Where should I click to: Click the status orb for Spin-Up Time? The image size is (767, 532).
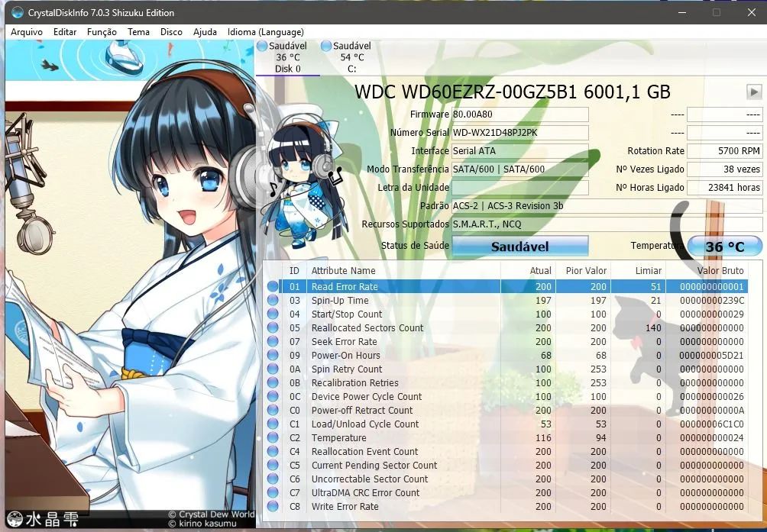coord(273,301)
